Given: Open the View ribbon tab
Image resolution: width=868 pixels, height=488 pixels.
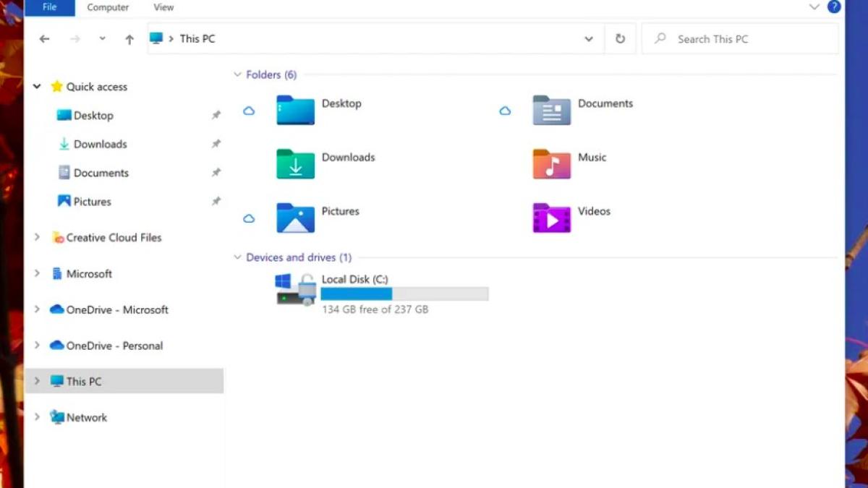Looking at the screenshot, I should pos(163,7).
